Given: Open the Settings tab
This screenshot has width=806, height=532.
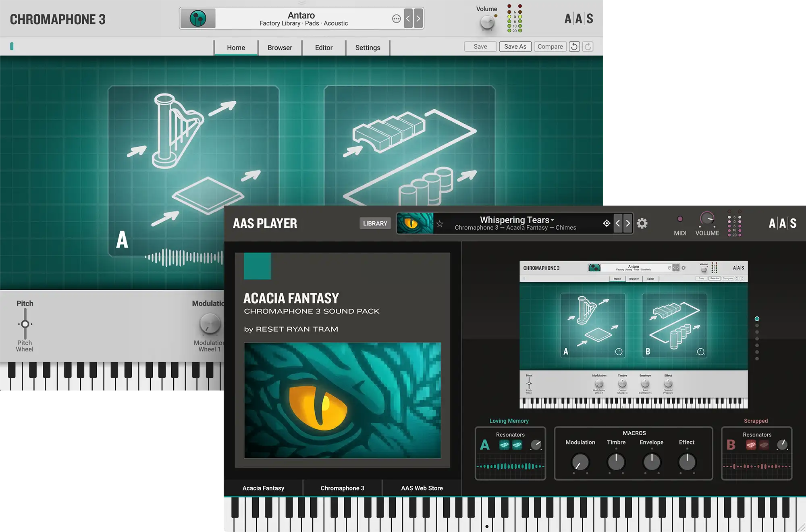Looking at the screenshot, I should pyautogui.click(x=368, y=48).
